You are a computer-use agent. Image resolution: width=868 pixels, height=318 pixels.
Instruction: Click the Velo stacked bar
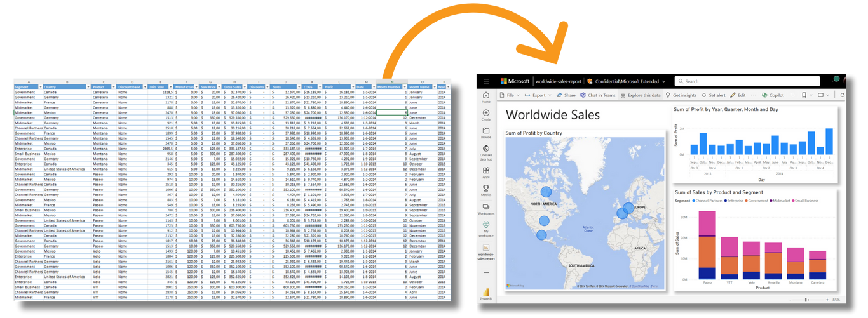click(x=751, y=261)
